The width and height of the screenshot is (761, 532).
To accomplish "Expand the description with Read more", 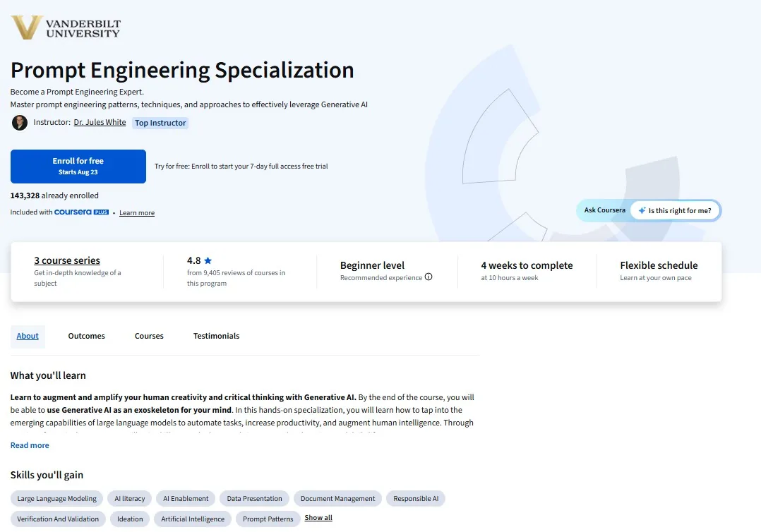I will click(x=30, y=445).
